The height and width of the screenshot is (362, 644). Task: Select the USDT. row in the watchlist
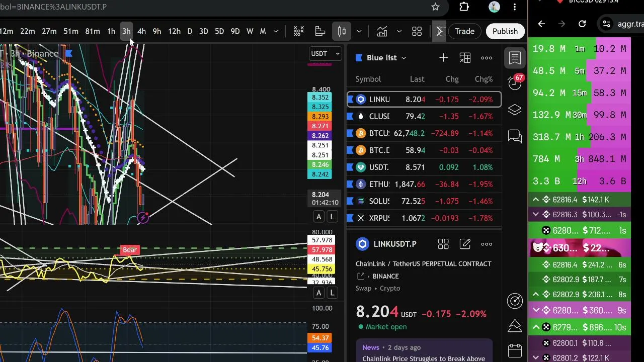424,167
